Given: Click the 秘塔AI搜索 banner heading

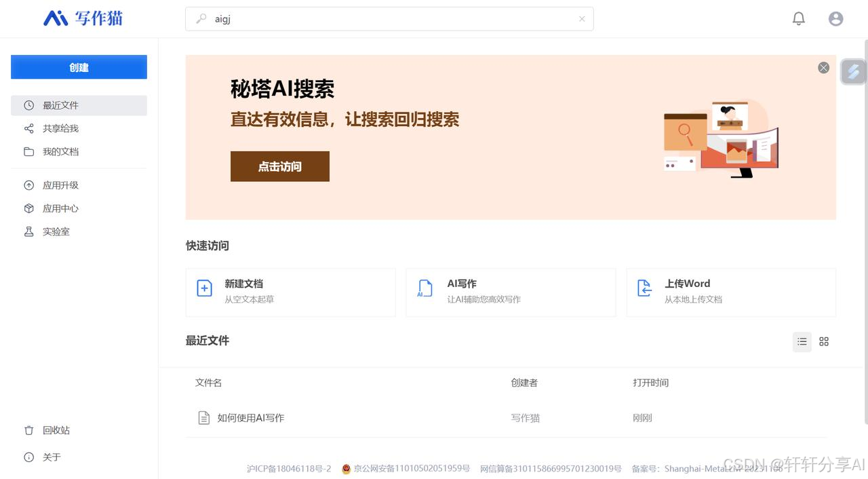Looking at the screenshot, I should coord(282,89).
